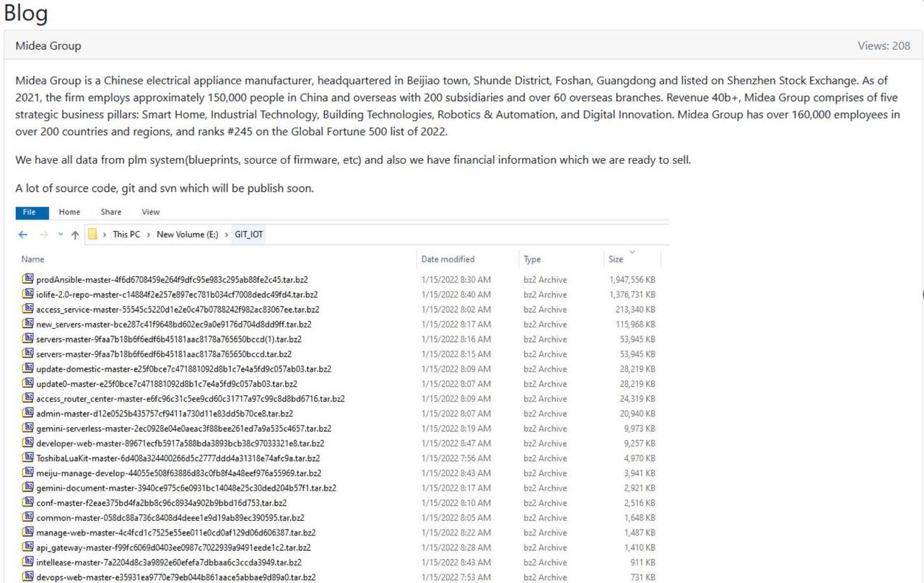Switch to the Home ribbon tab
Image resolution: width=924 pixels, height=583 pixels.
coord(69,212)
